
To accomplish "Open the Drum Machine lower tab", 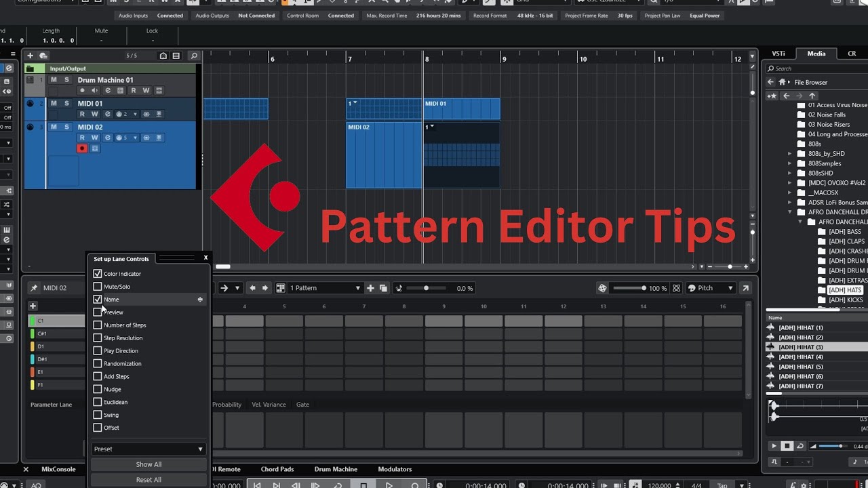I will pyautogui.click(x=336, y=469).
